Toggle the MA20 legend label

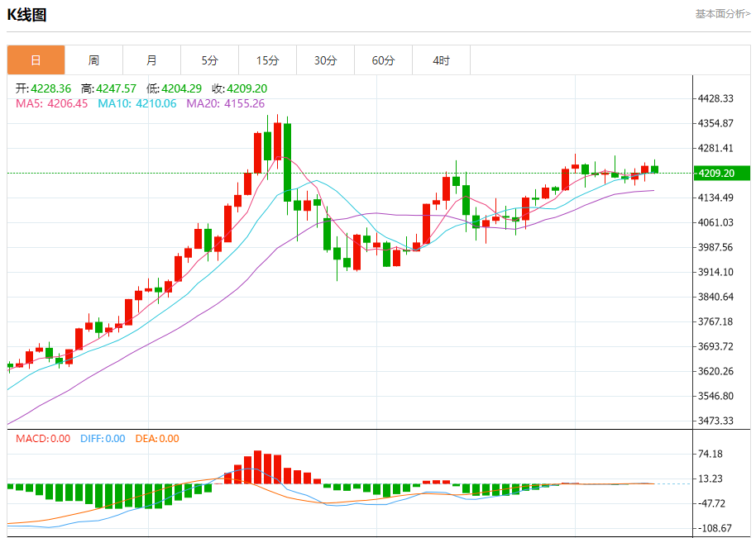click(x=225, y=103)
